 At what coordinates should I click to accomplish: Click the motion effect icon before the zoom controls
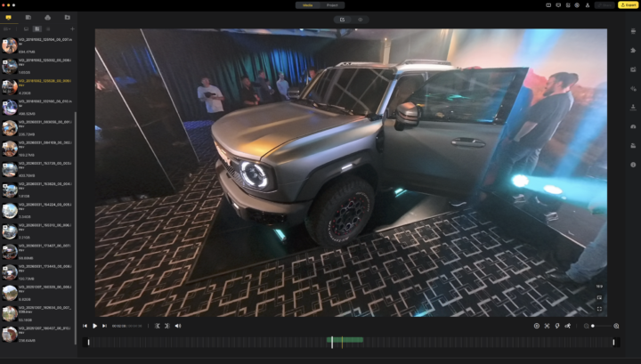[x=568, y=326]
